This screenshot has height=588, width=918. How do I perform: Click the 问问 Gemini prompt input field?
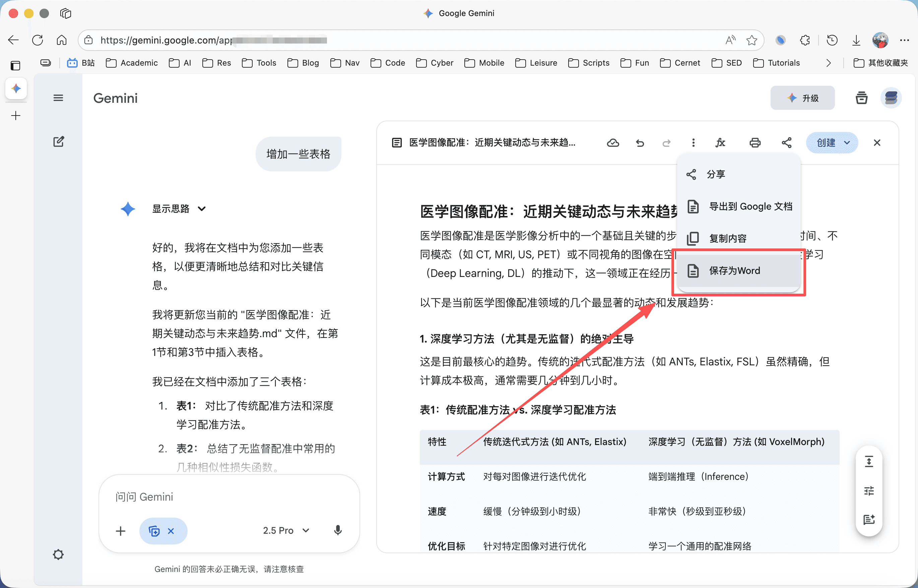click(229, 497)
